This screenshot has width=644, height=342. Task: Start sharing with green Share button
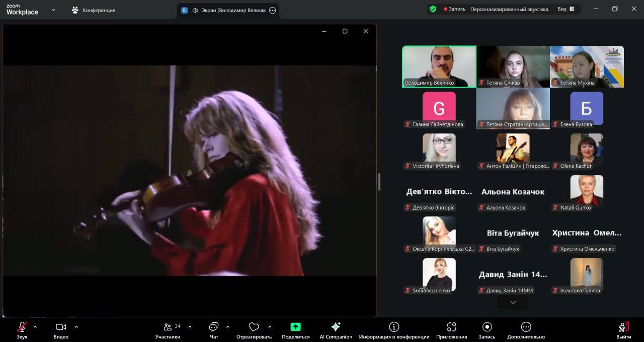click(295, 327)
